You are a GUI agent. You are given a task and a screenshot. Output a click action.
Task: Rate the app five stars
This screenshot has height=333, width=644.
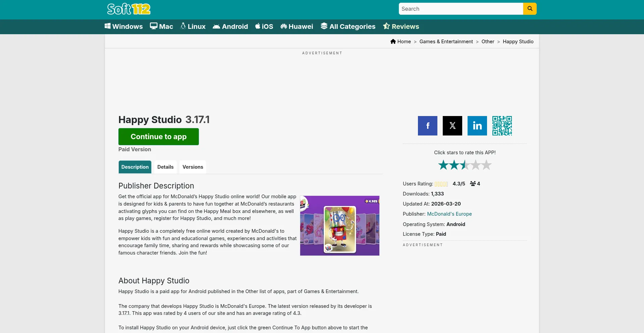(x=486, y=165)
